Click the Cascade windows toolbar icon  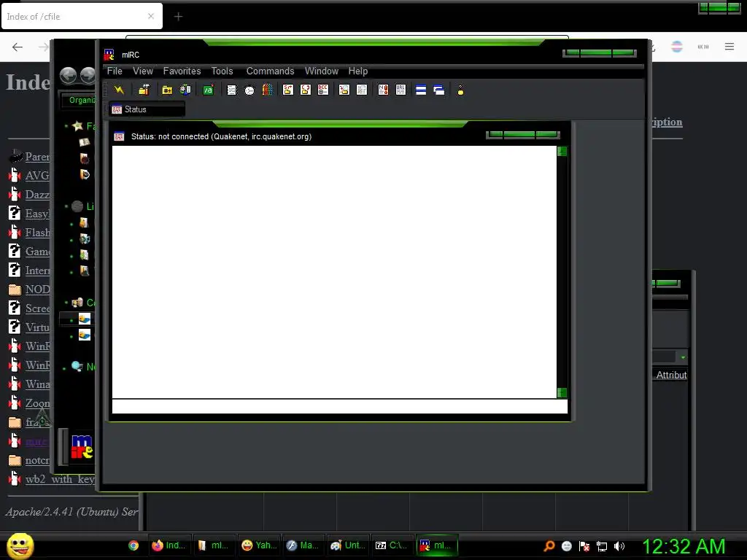438,90
